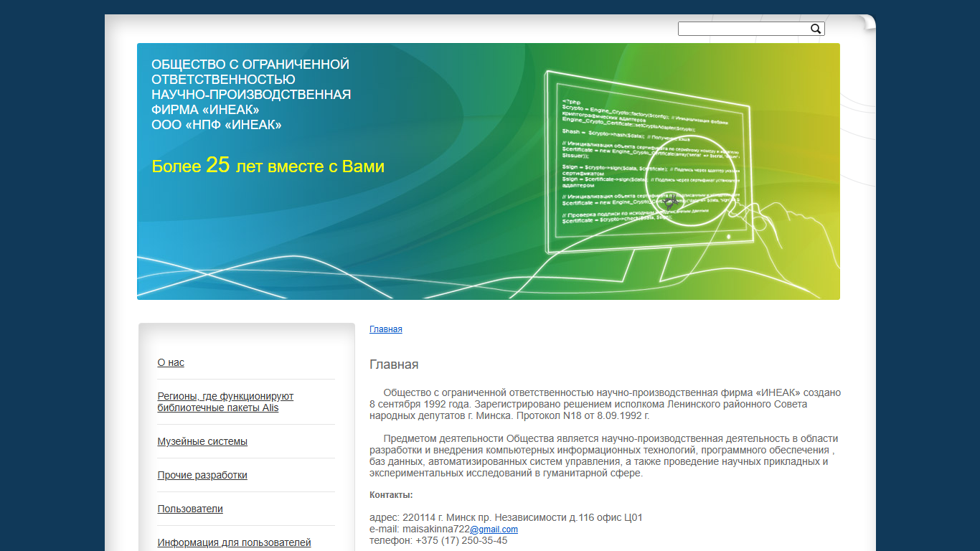Click the paragraph starting Общество с ограниченной ответственностью
Image resolution: width=980 pixels, height=551 pixels.
(x=605, y=404)
